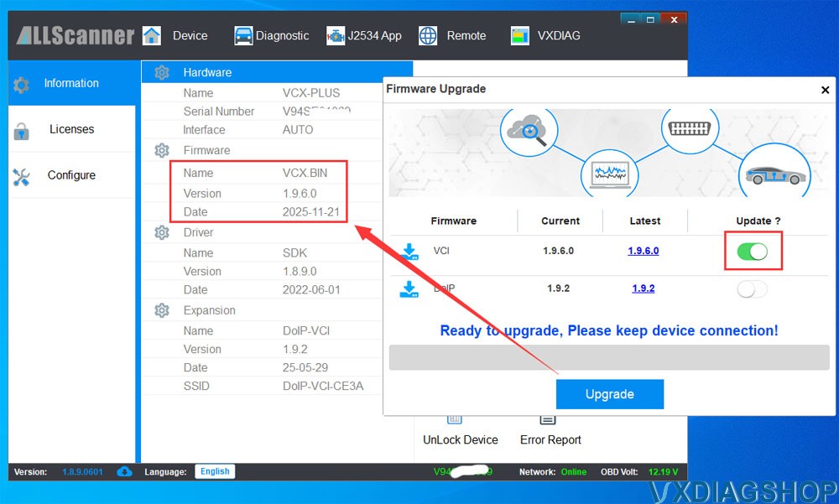
Task: Open the VXDIAG menu
Action: point(559,36)
